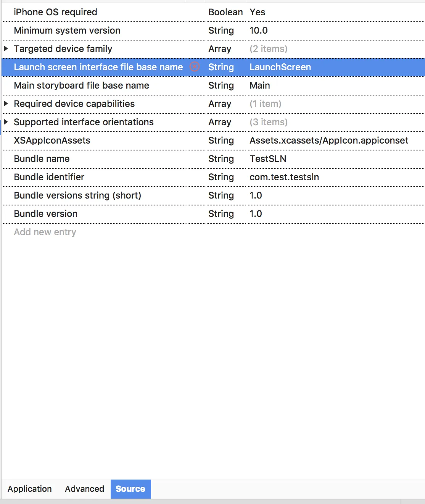The image size is (425, 504).
Task: Edit Bundle name value TestSLN
Action: [x=268, y=159]
